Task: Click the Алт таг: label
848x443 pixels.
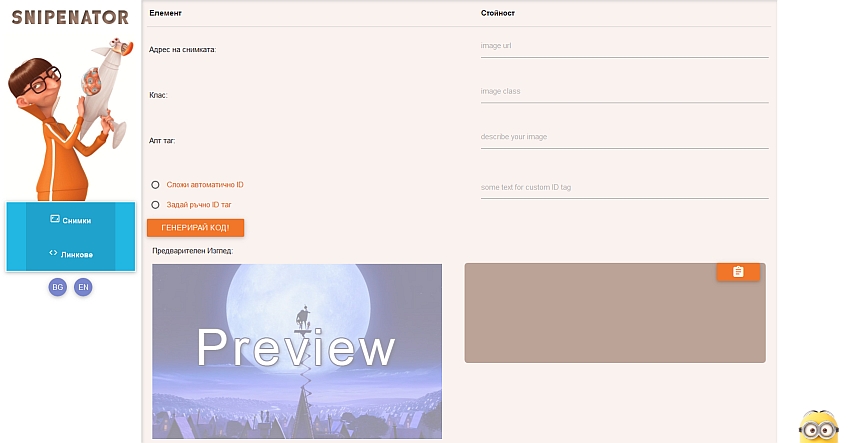Action: [162, 141]
